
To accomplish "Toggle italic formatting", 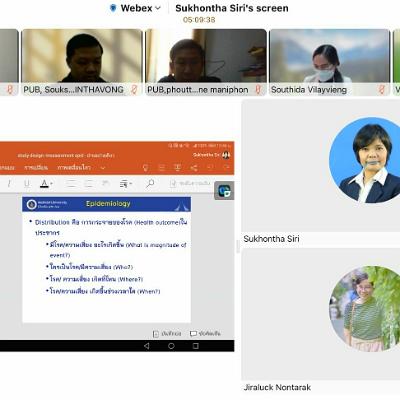I will click(x=9, y=183).
